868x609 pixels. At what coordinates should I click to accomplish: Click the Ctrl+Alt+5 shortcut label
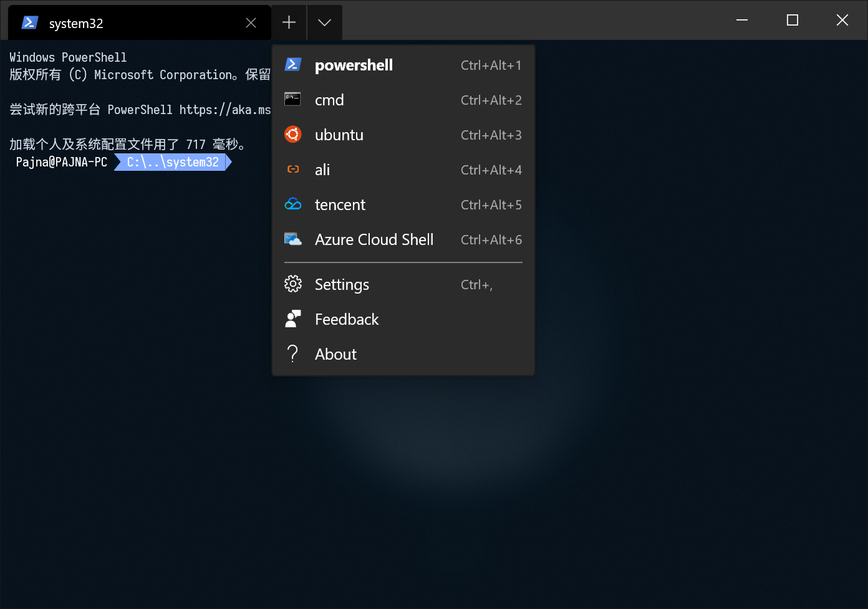coord(491,204)
